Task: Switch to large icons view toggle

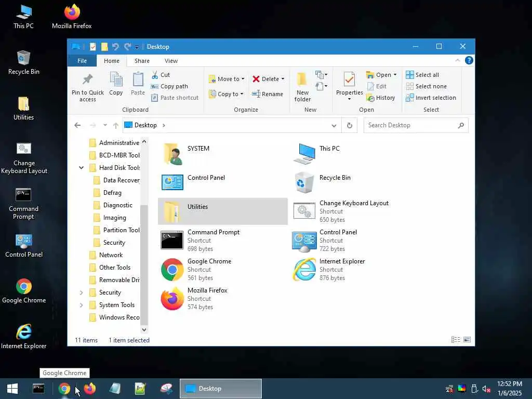Action: click(x=467, y=340)
